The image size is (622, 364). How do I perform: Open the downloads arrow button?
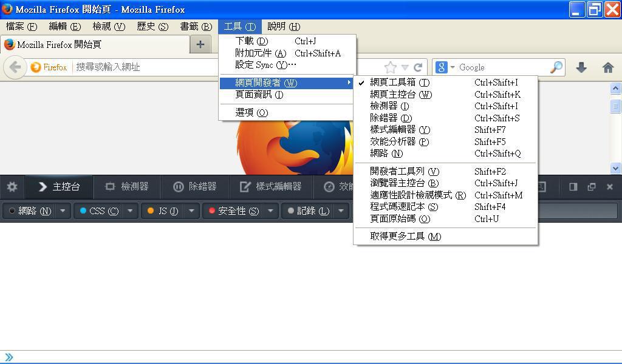[581, 67]
